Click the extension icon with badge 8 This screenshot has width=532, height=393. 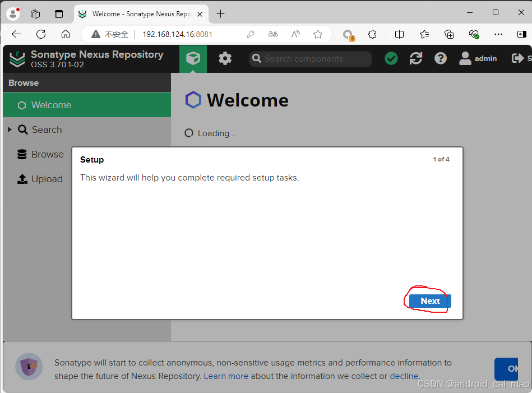(x=348, y=35)
